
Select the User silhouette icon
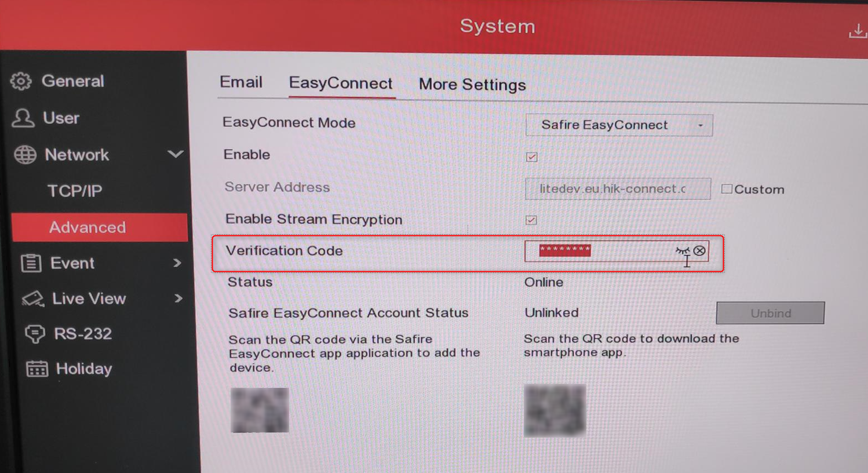pos(23,118)
